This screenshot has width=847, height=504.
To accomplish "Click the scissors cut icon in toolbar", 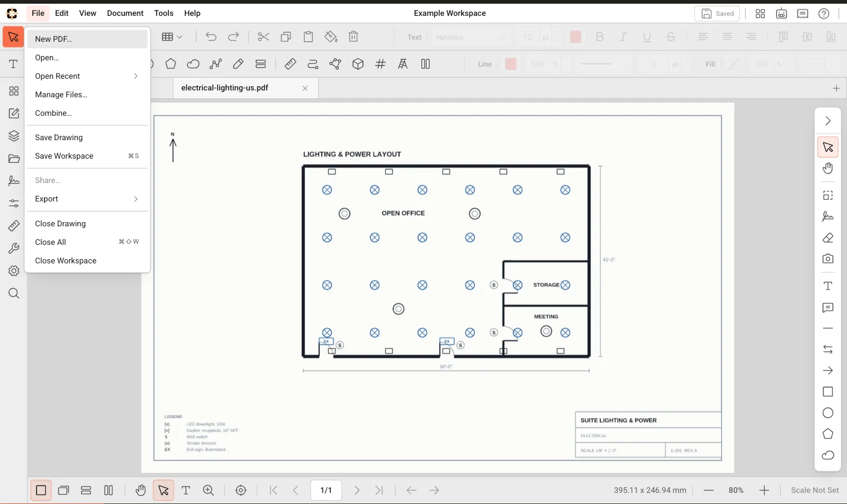I will point(263,37).
